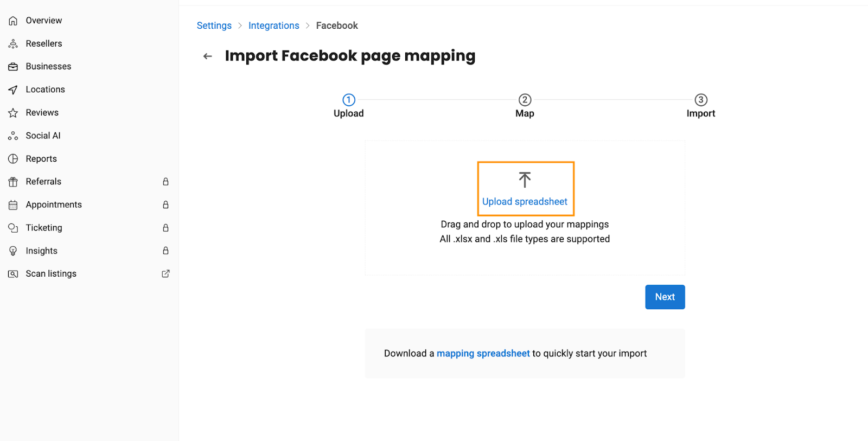
Task: Open Reports in the sidebar
Action: click(41, 159)
